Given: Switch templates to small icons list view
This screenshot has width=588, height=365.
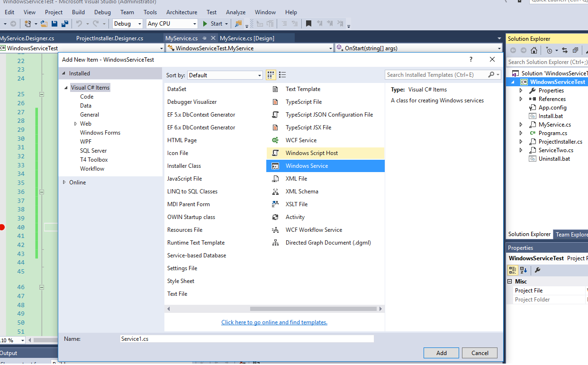Looking at the screenshot, I should [282, 75].
